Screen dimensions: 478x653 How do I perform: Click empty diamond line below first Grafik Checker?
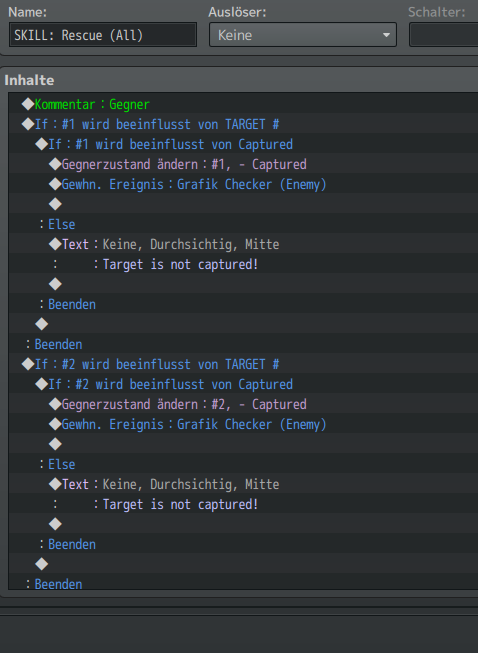(243, 204)
